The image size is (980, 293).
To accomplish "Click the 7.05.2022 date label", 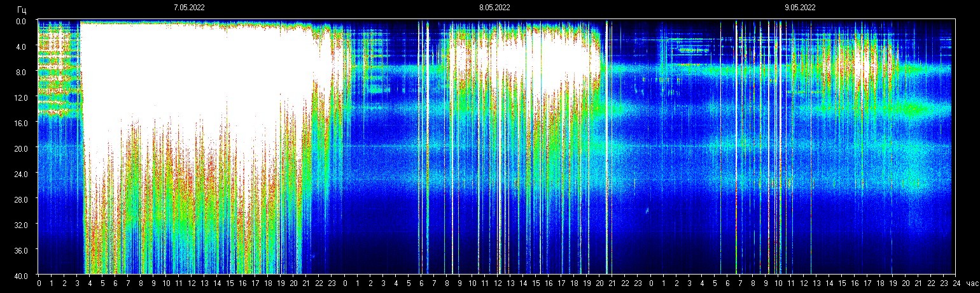I will click(190, 8).
